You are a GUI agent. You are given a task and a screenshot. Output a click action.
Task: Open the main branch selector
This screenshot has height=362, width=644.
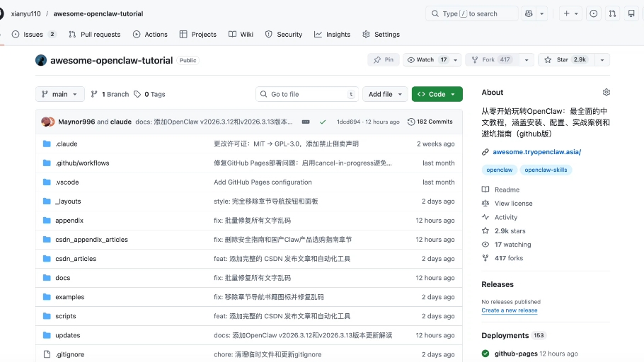point(60,94)
